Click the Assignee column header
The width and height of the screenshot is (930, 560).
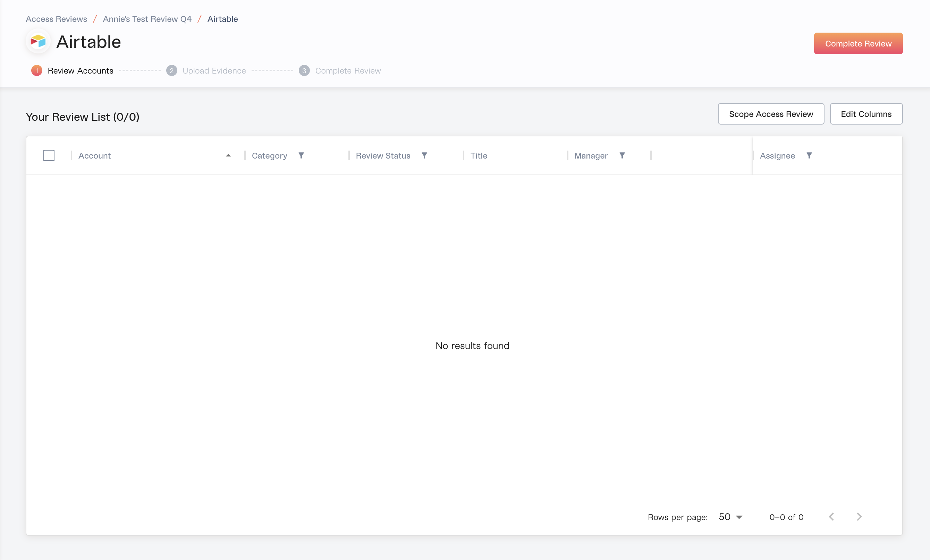coord(777,155)
